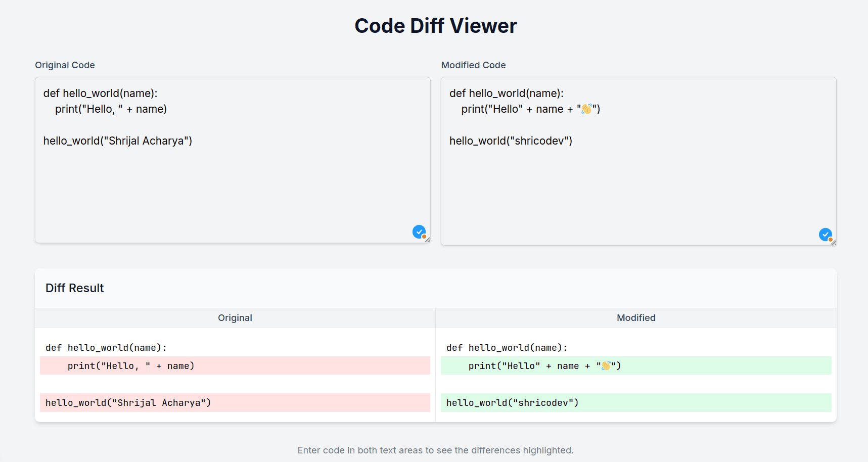Image resolution: width=868 pixels, height=462 pixels.
Task: Focus the Modified Code text area
Action: 638,161
